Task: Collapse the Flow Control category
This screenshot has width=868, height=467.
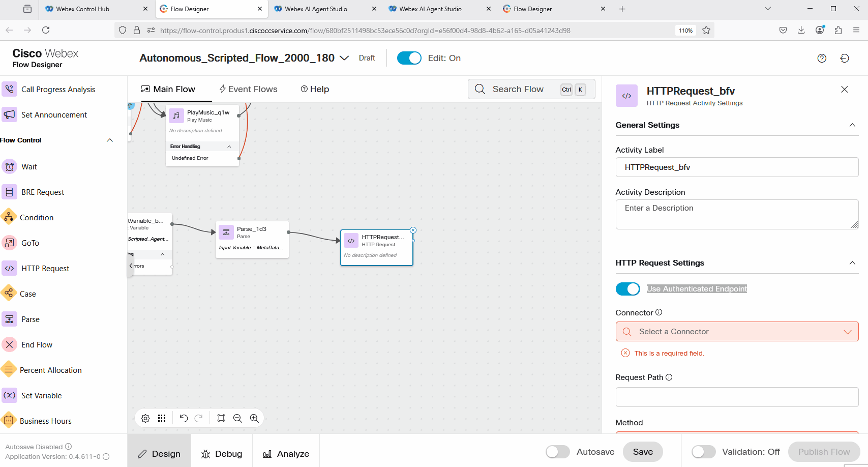Action: [110, 140]
